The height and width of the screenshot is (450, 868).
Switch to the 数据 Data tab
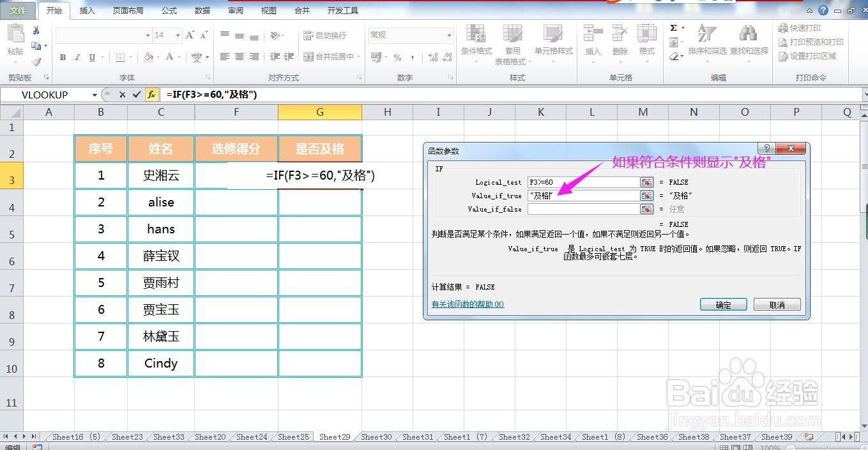[202, 11]
